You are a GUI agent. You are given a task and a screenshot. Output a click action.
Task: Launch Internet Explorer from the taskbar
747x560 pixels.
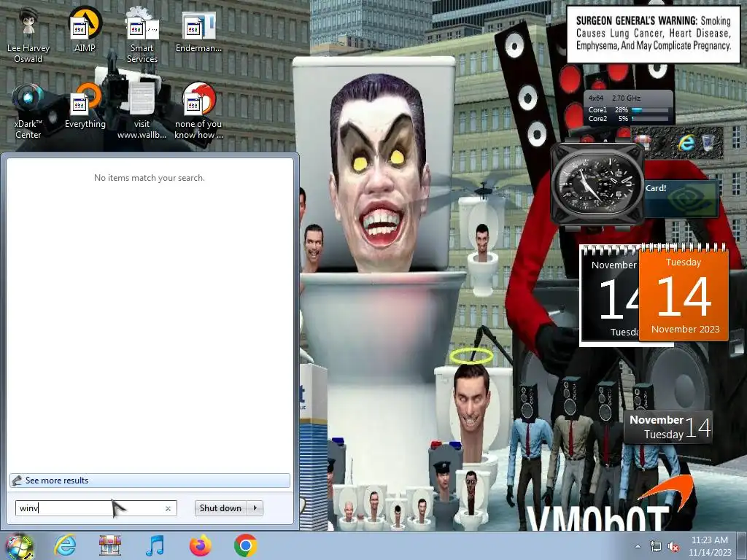pyautogui.click(x=65, y=545)
